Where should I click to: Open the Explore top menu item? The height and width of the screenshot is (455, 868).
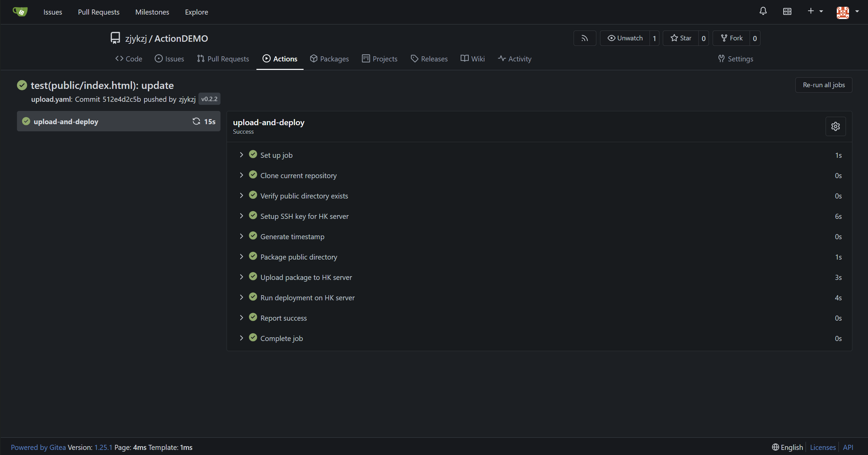(196, 12)
